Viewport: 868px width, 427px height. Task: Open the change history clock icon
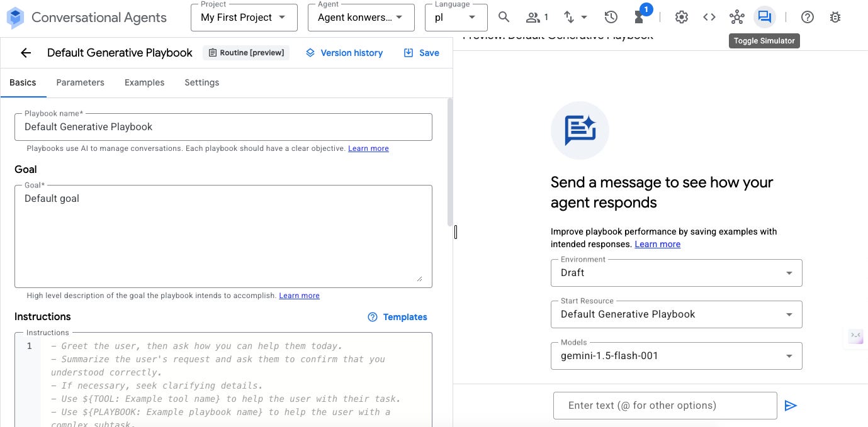coord(611,17)
